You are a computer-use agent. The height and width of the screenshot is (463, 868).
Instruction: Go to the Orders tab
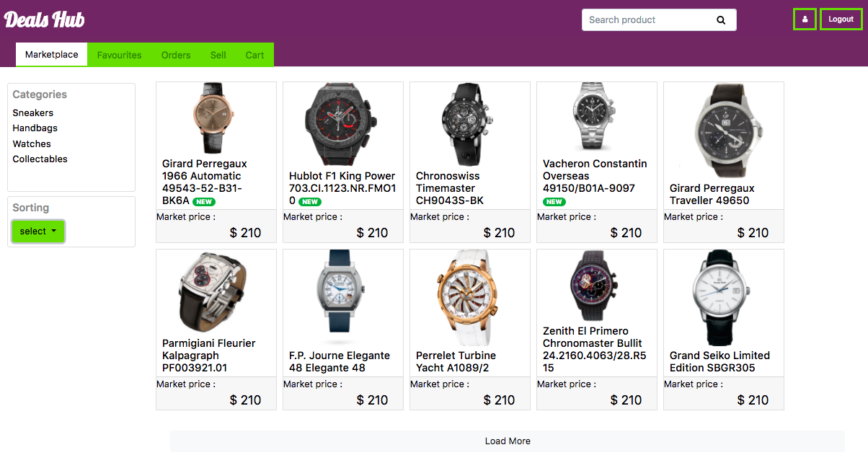(176, 55)
